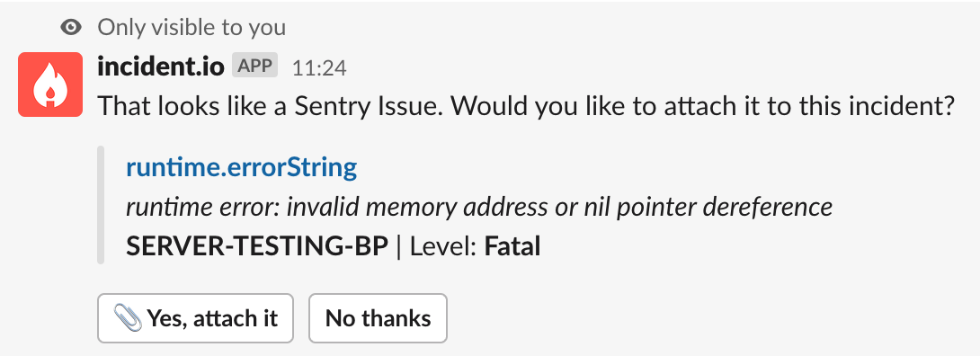Click the message text about Sentry Issue

point(526,106)
